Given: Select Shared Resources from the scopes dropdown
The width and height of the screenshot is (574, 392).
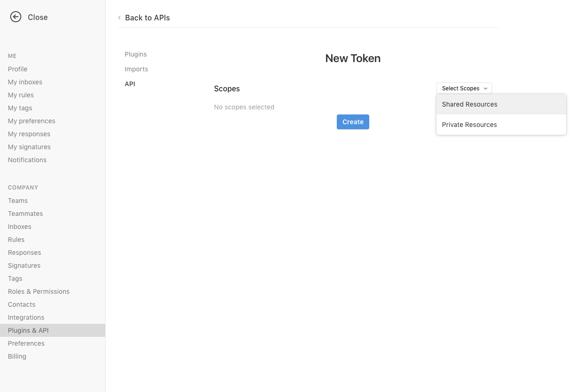Looking at the screenshot, I should 469,104.
